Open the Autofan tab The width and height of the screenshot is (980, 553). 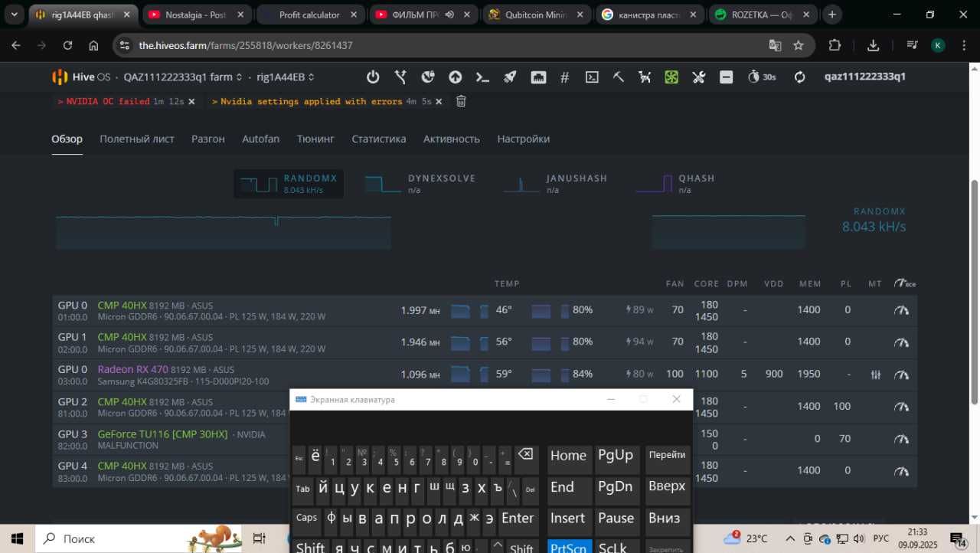[260, 139]
